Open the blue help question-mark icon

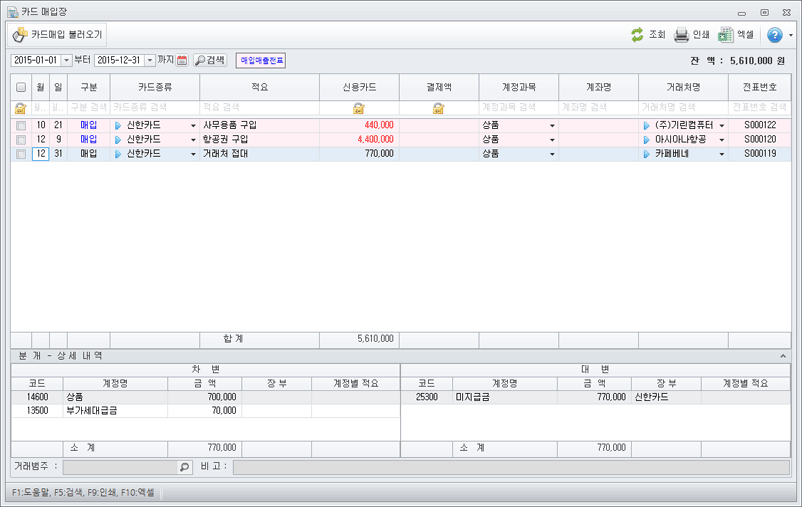pos(774,35)
